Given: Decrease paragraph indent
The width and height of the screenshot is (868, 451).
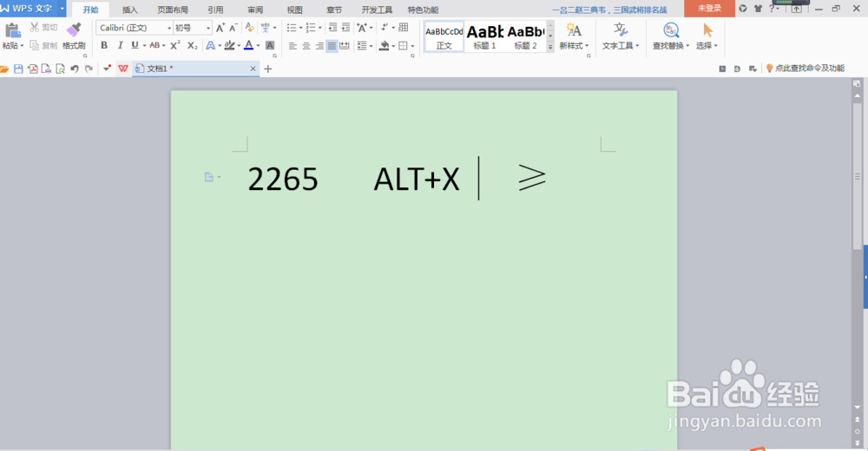Looking at the screenshot, I should [x=332, y=28].
